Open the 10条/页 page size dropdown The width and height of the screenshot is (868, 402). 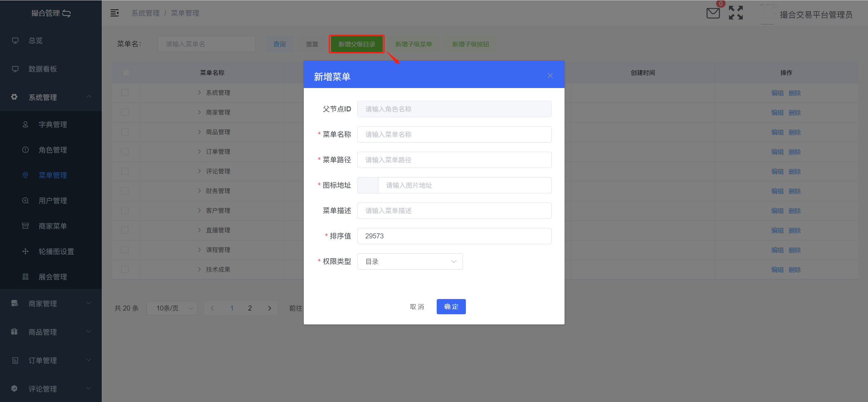tap(172, 308)
